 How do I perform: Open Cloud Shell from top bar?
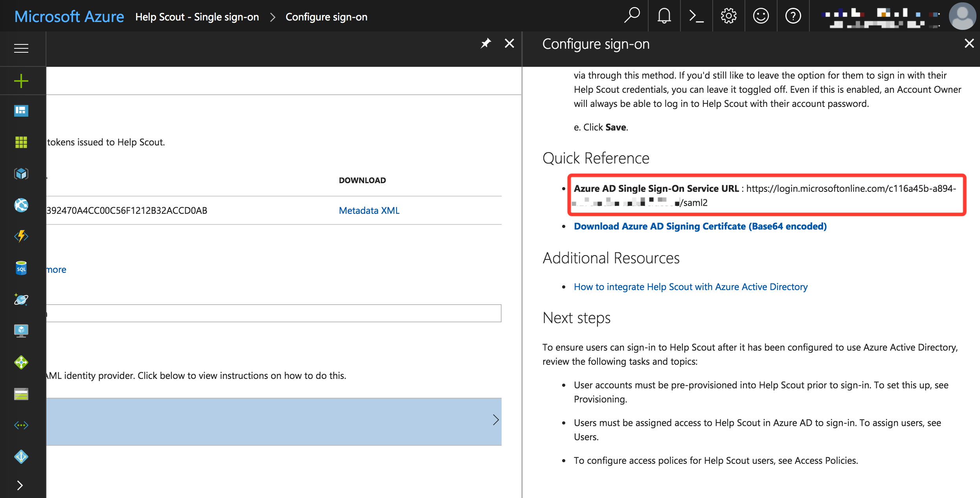[696, 17]
